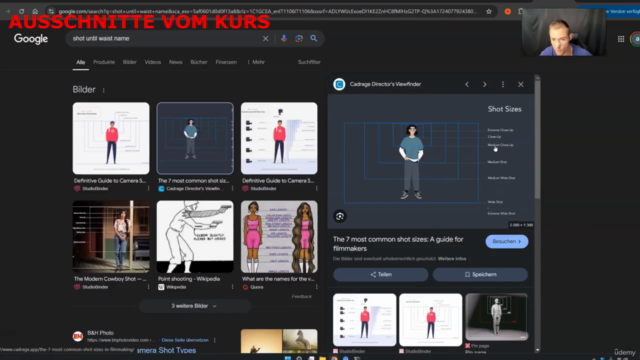
Task: Switch to the Bücher tab
Action: pos(199,62)
